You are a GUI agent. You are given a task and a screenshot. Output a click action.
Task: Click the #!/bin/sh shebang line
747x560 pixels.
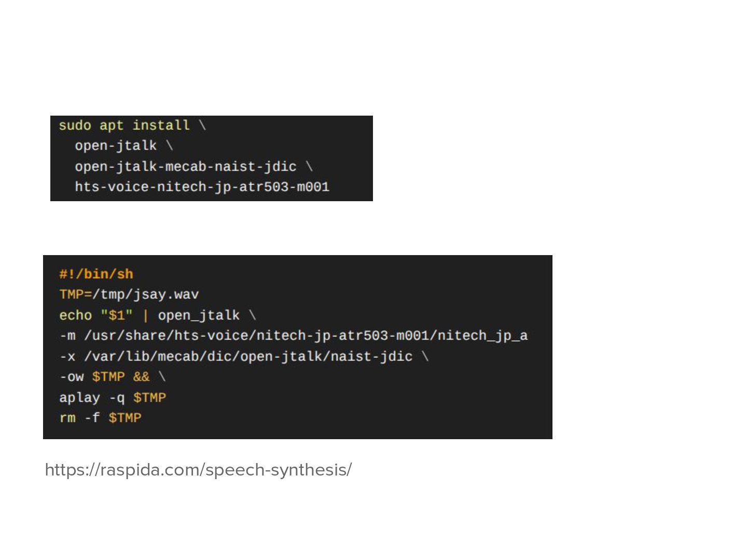pyautogui.click(x=96, y=274)
